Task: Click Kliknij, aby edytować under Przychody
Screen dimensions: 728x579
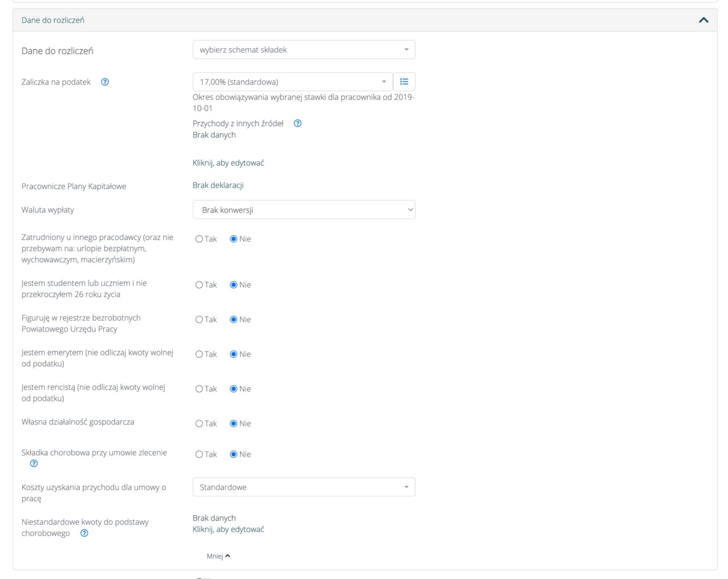Action: (228, 163)
